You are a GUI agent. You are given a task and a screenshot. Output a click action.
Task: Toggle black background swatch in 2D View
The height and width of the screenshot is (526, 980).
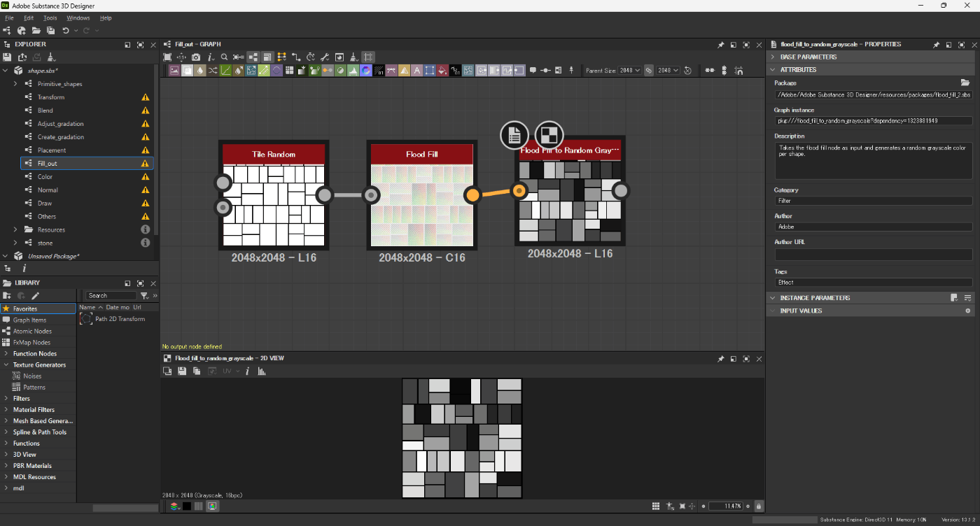187,506
